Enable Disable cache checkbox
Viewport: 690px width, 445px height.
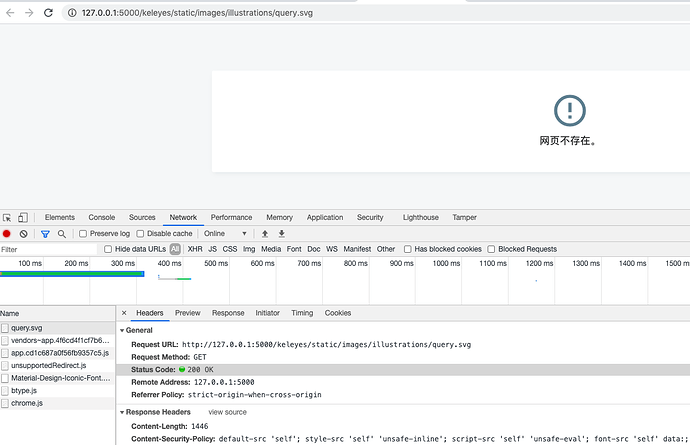[140, 234]
